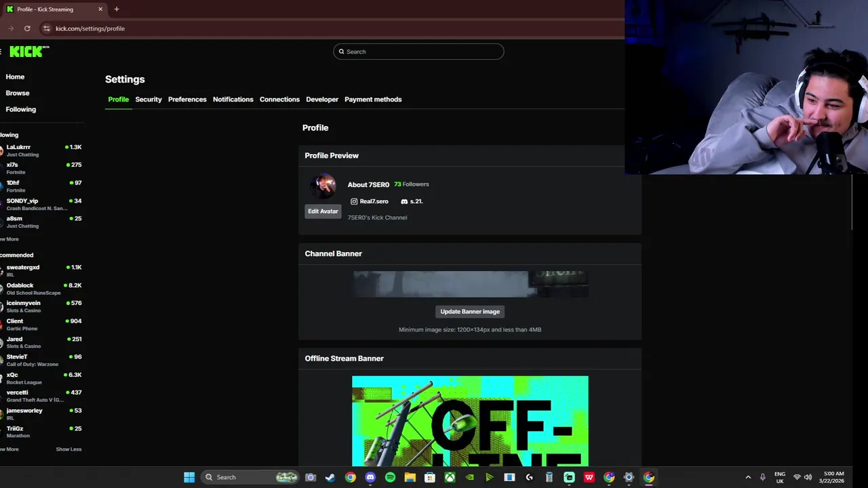
Task: Open Xbox app from the taskbar
Action: click(x=450, y=477)
